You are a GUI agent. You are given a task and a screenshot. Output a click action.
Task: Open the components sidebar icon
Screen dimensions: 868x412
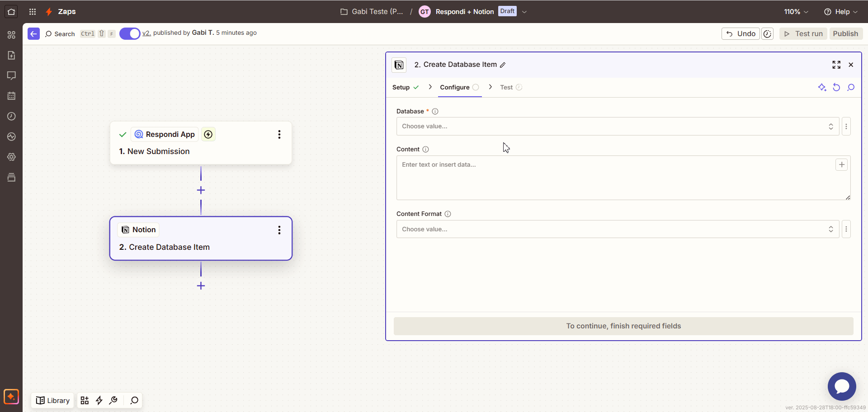11,35
